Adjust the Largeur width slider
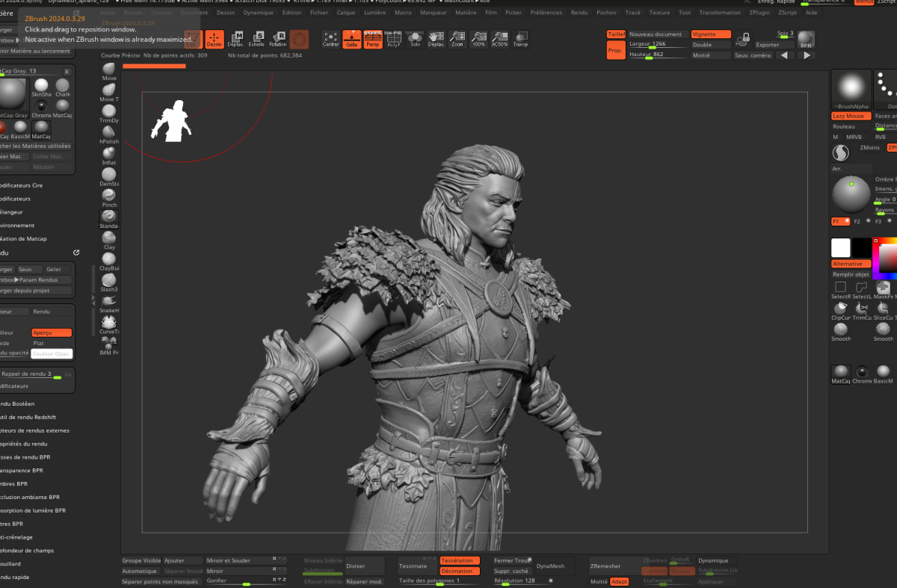897x588 pixels. point(657,45)
